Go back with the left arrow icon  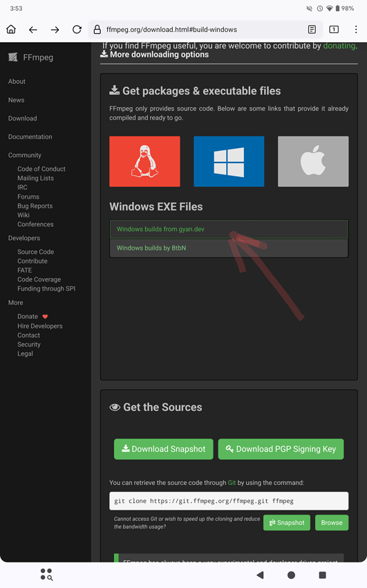(x=33, y=29)
